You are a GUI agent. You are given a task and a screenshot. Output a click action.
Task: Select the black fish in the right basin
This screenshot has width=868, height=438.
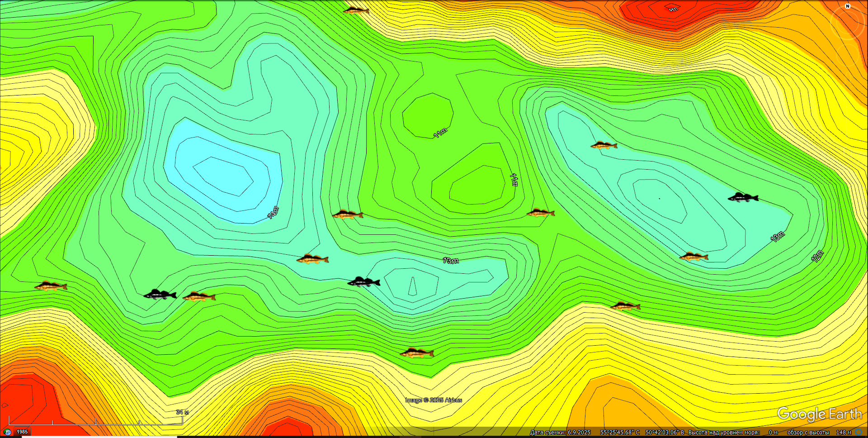[x=743, y=197]
